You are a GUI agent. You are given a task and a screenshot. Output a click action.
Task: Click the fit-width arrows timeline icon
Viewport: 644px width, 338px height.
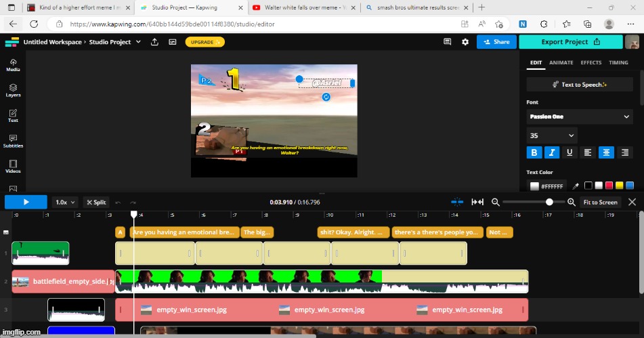(x=477, y=202)
